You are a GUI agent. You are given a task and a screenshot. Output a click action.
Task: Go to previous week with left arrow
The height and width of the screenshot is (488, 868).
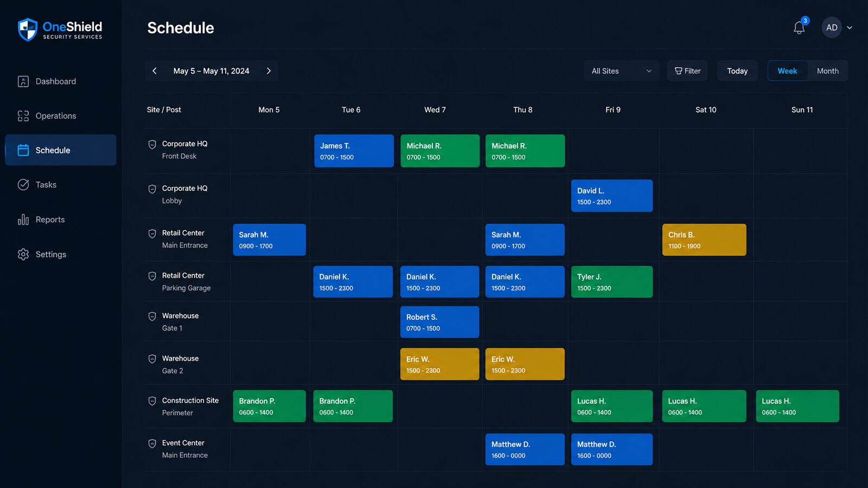(155, 71)
